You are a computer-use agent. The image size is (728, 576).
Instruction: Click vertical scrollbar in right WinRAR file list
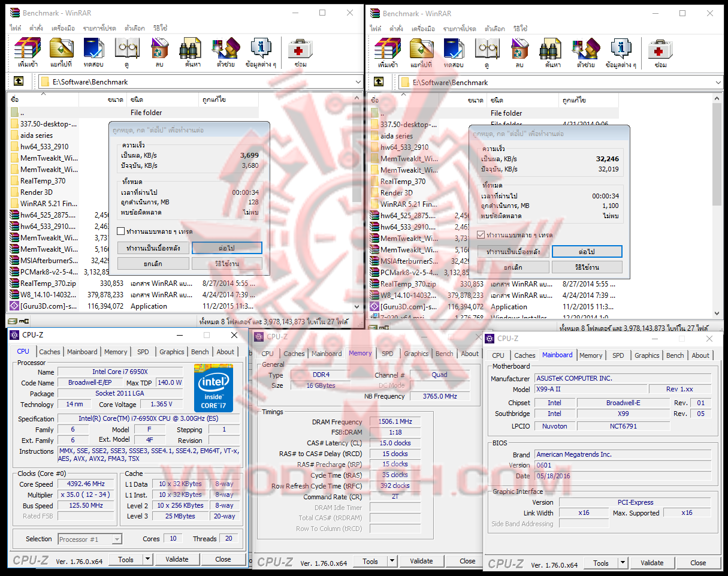717,153
